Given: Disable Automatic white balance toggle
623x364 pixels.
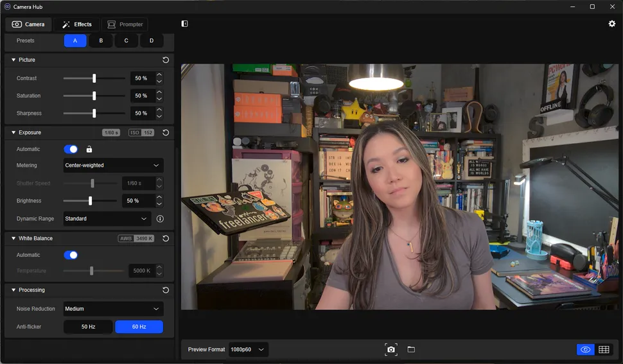Looking at the screenshot, I should pos(71,255).
